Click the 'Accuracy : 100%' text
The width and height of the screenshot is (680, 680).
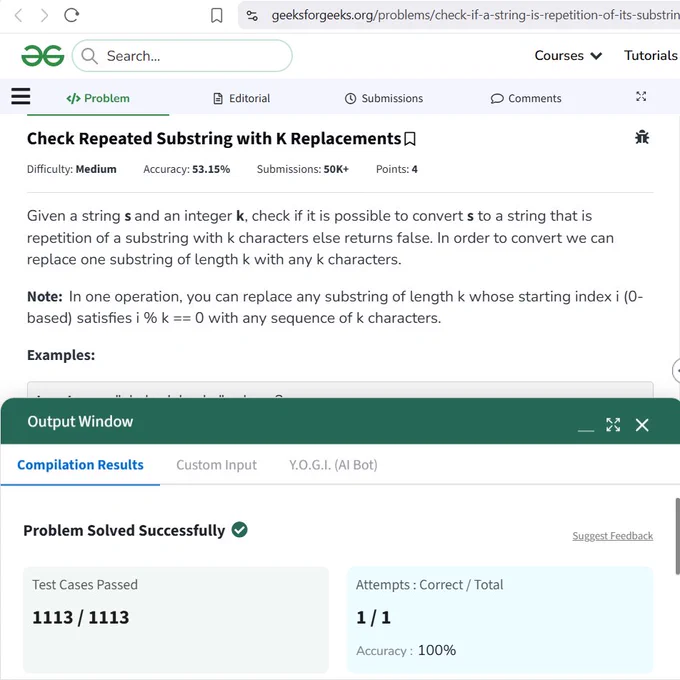(406, 650)
